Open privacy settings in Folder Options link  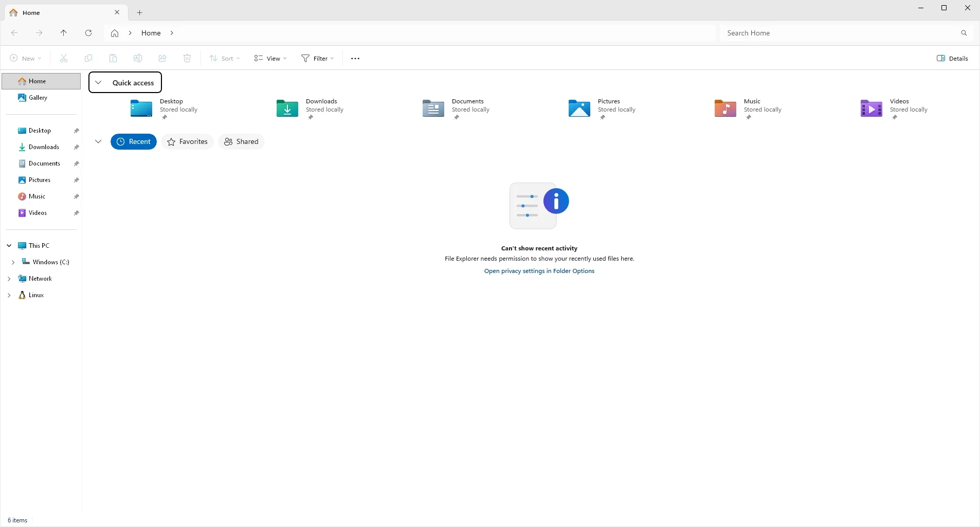point(539,271)
